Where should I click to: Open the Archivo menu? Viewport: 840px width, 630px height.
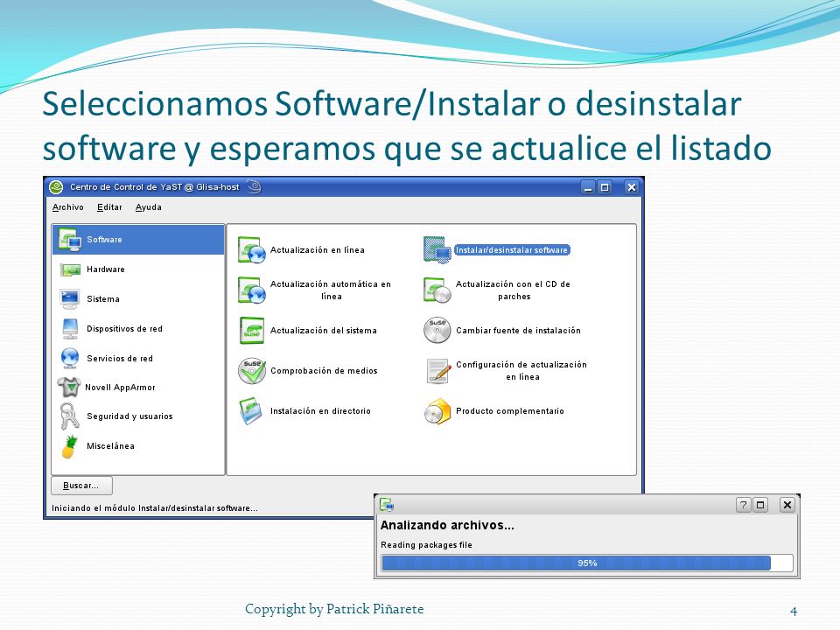pyautogui.click(x=68, y=207)
